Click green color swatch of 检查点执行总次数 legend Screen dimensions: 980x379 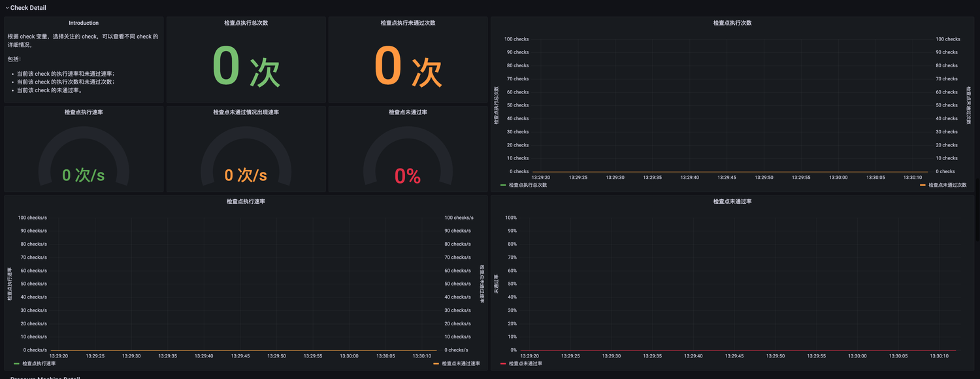(503, 185)
